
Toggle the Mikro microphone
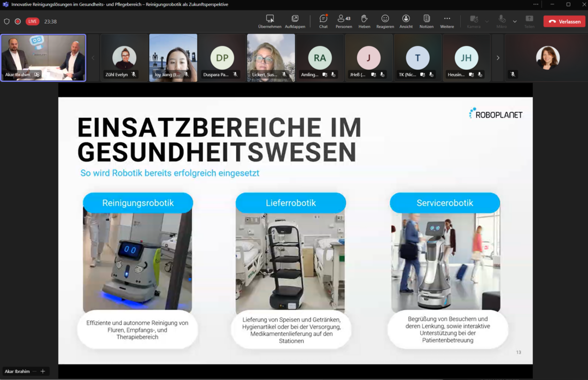click(502, 21)
